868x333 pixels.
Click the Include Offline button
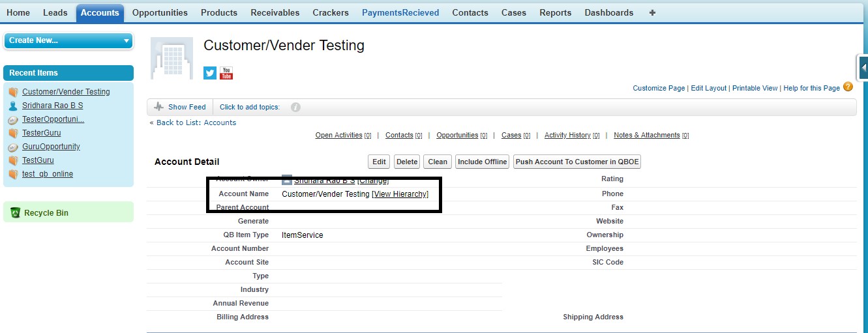click(x=482, y=162)
